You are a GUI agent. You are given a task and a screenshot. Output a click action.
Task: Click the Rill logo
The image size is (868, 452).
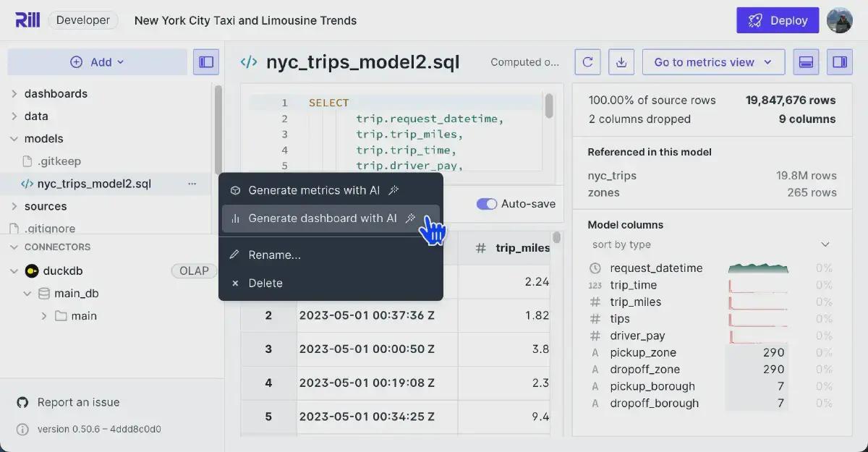click(27, 20)
